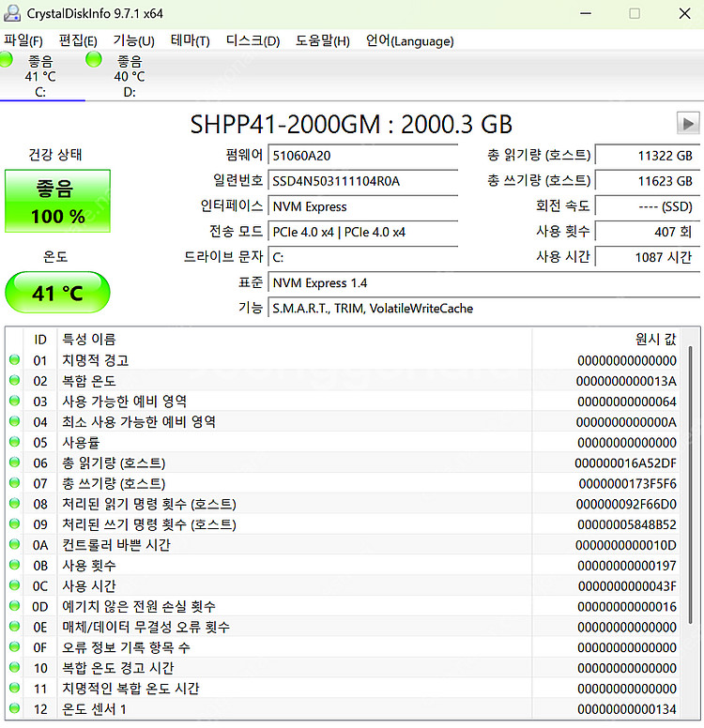Select the C: drive tab
Viewport: 704px width, 728px height.
click(41, 77)
